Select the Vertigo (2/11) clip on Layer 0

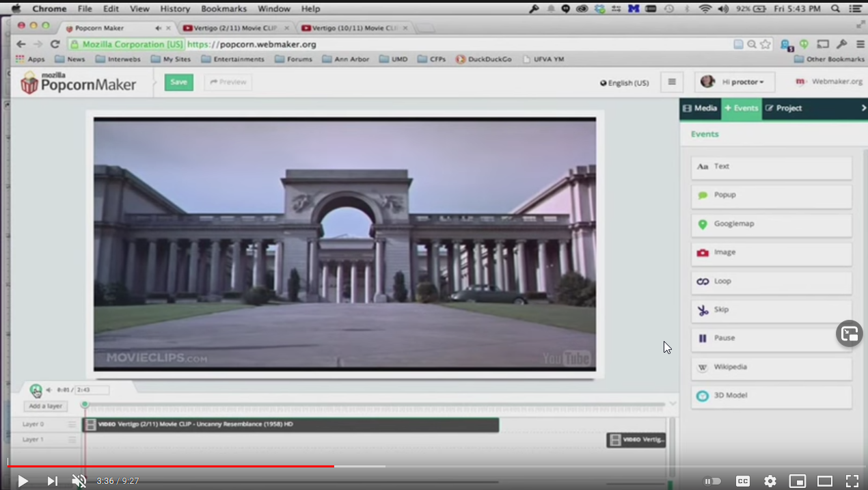pyautogui.click(x=290, y=424)
